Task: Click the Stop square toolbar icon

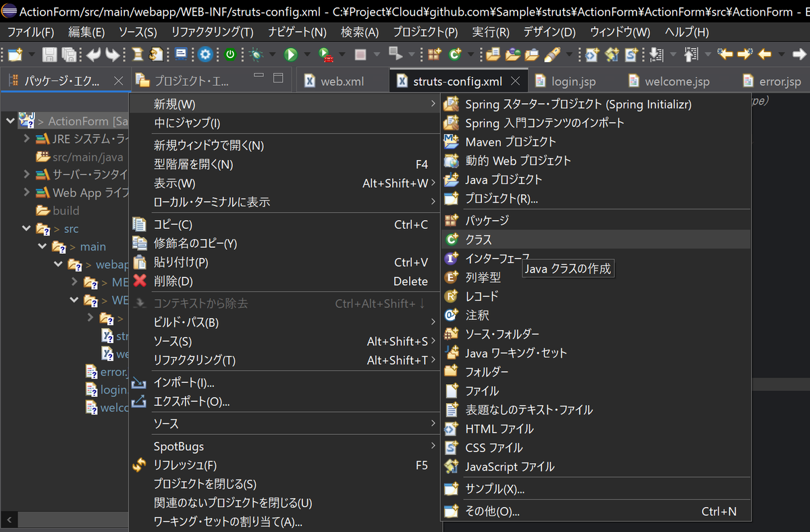Action: pyautogui.click(x=360, y=55)
